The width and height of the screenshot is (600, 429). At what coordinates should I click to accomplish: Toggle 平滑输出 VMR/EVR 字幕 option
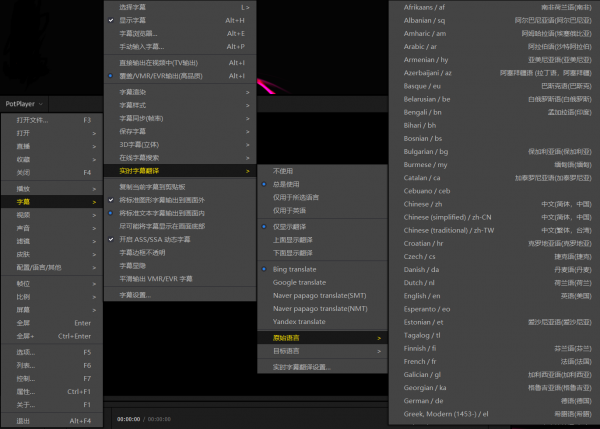point(180,279)
